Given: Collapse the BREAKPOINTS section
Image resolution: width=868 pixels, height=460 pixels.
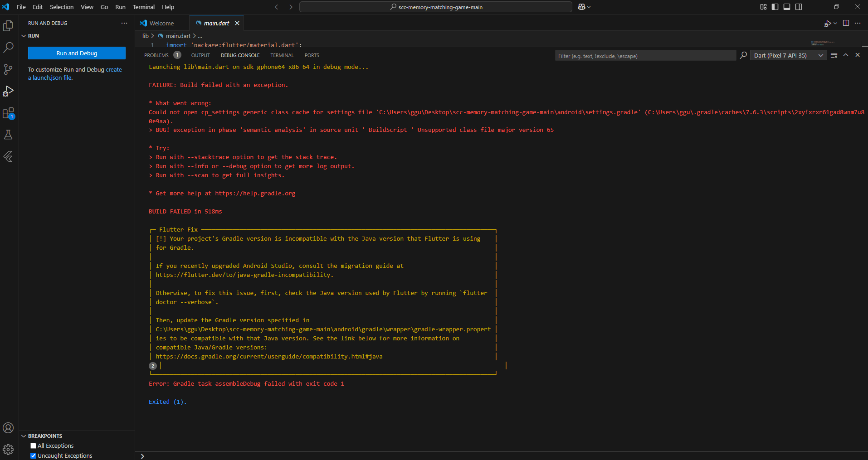Looking at the screenshot, I should pyautogui.click(x=24, y=436).
